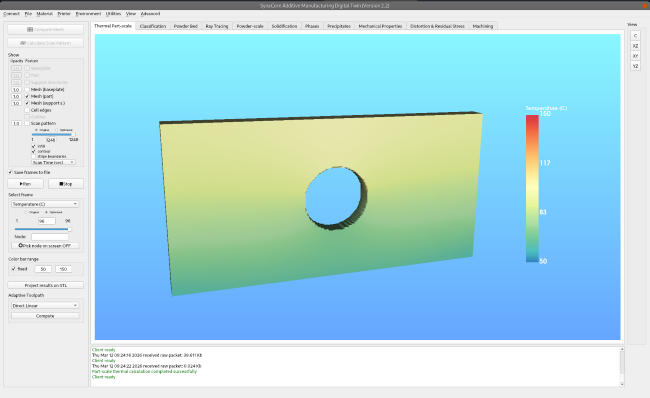The height and width of the screenshot is (398, 650).
Task: Click the Node input field
Action: point(50,237)
